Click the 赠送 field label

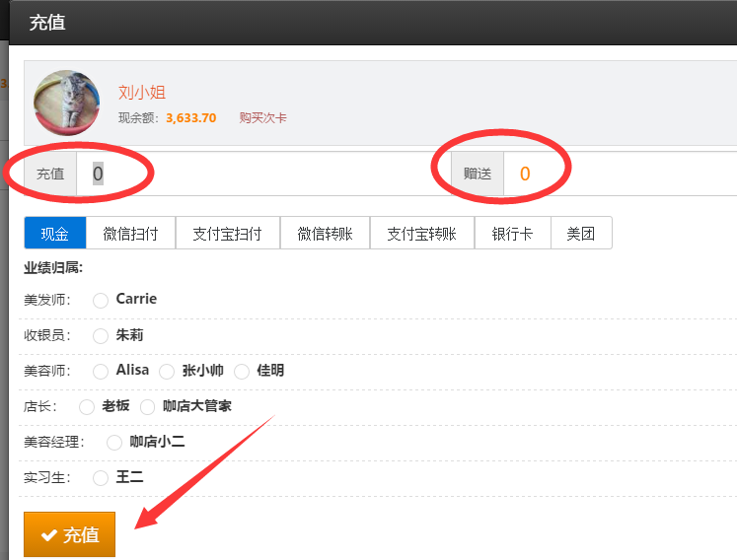click(x=478, y=174)
